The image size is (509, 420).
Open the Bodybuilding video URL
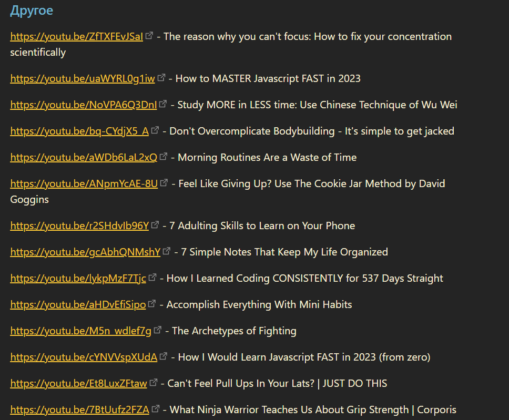(79, 131)
